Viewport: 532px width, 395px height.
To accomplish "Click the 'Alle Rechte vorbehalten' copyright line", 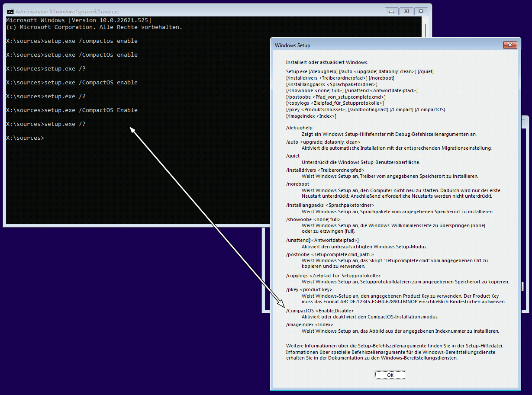I will click(x=94, y=27).
